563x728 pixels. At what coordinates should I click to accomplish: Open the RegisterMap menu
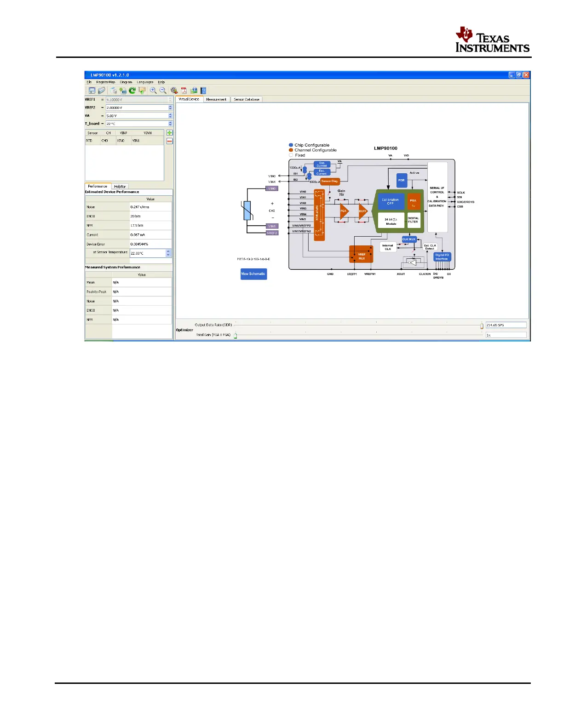(106, 82)
